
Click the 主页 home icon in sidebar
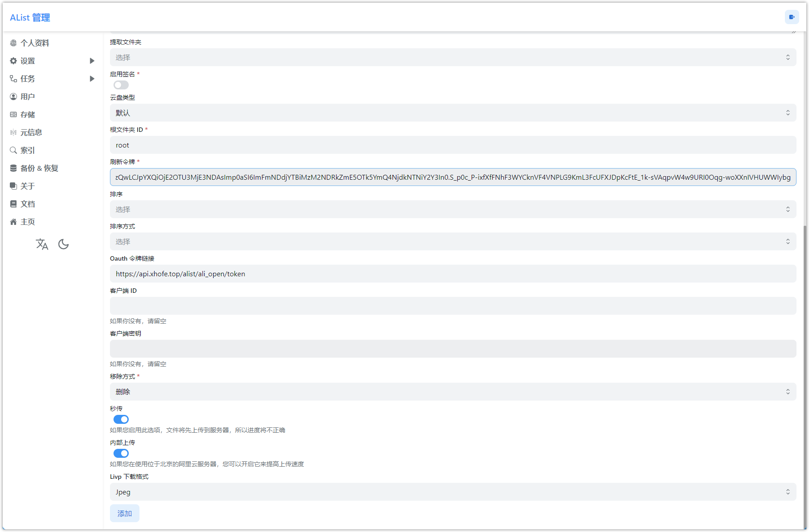13,222
